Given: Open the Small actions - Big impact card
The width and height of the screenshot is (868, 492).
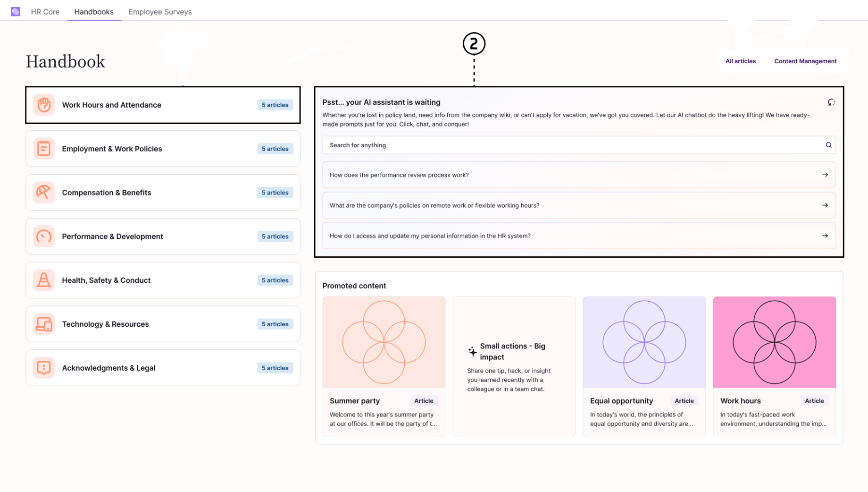Looking at the screenshot, I should [x=514, y=367].
